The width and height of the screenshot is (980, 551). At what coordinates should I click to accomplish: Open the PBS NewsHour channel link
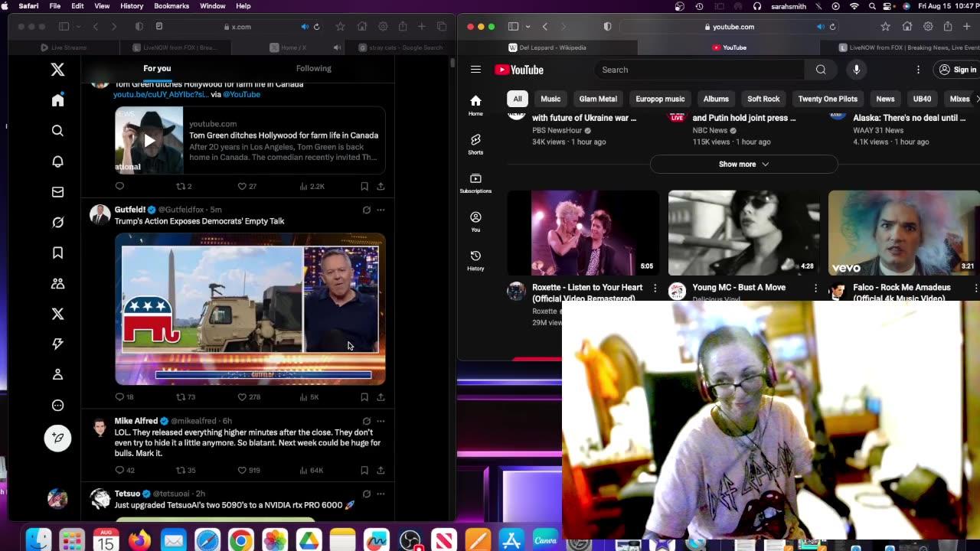[557, 130]
